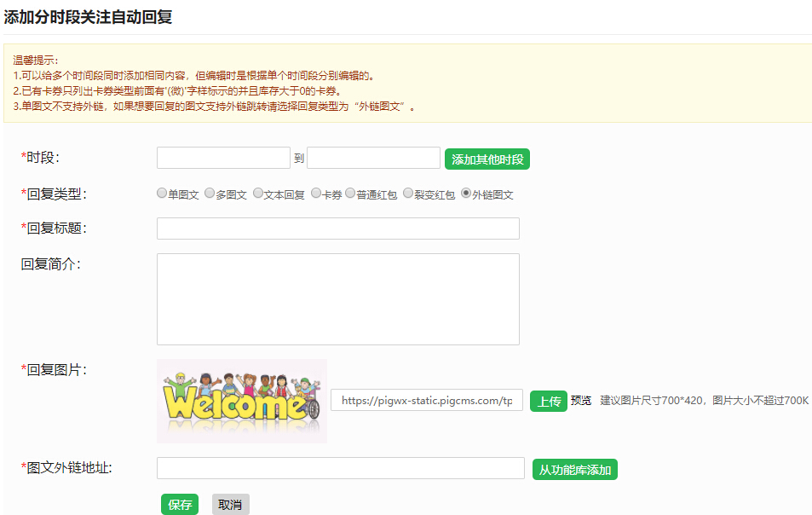Click inside the 回复简介 description textarea
The width and height of the screenshot is (812, 515).
(x=337, y=298)
